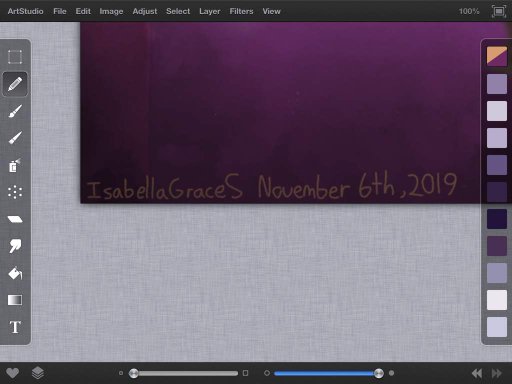Image resolution: width=512 pixels, height=384 pixels.
Task: Select the Bucket Fill tool
Action: coord(15,273)
